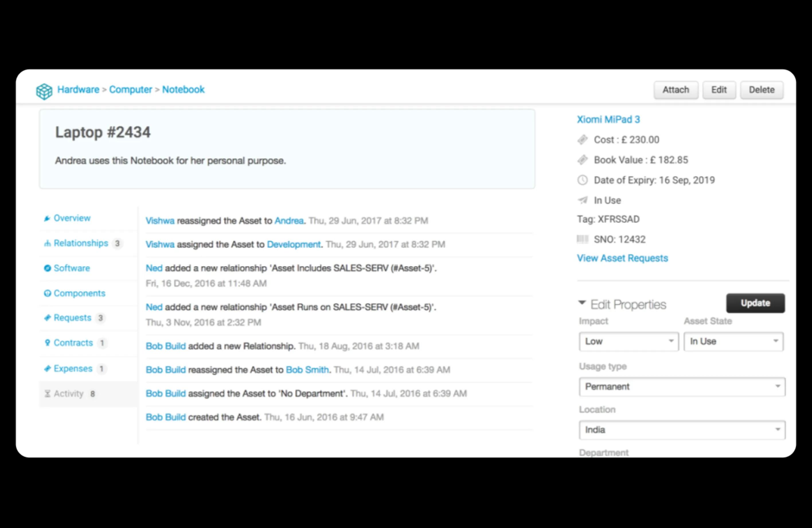
Task: Click Ned in the 'Asset Runs on' entry
Action: (x=154, y=307)
